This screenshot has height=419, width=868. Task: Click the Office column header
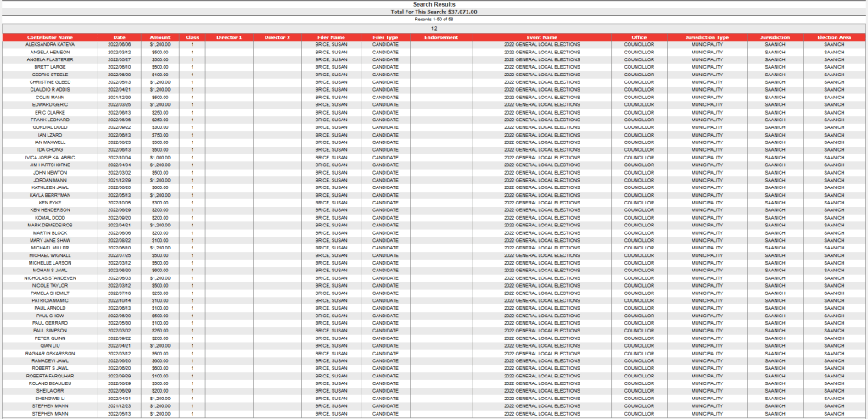639,37
